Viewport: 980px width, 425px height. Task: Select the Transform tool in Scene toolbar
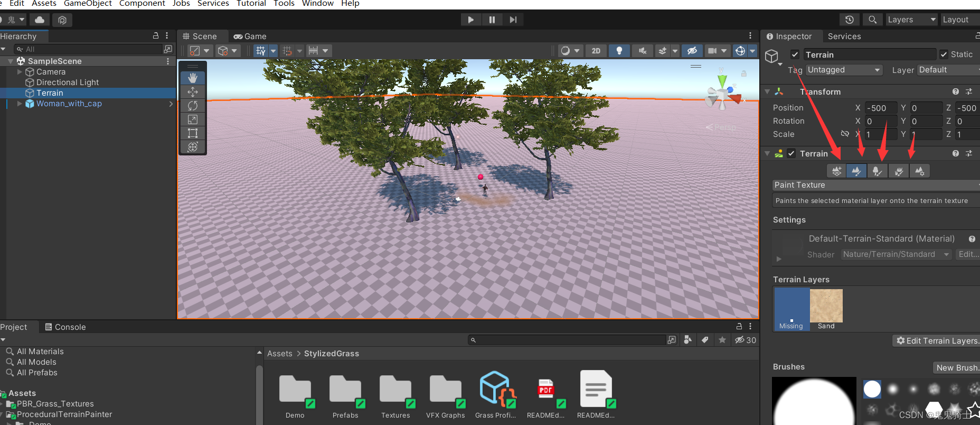point(193,147)
